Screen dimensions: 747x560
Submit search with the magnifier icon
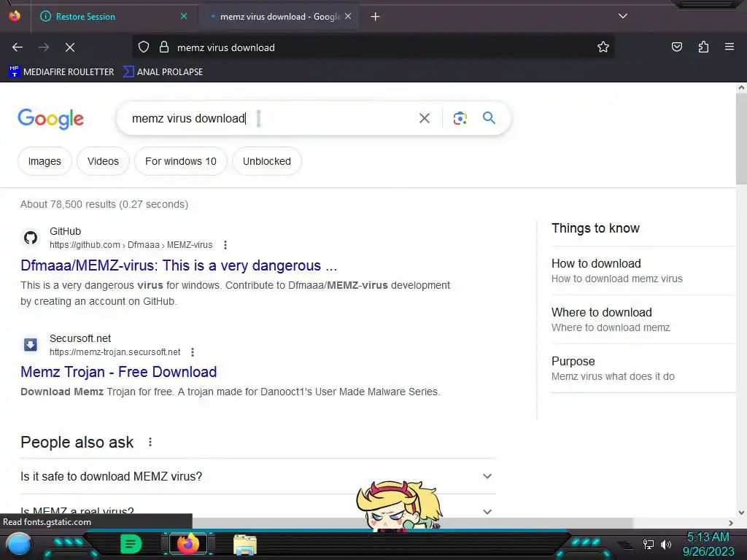tap(489, 117)
